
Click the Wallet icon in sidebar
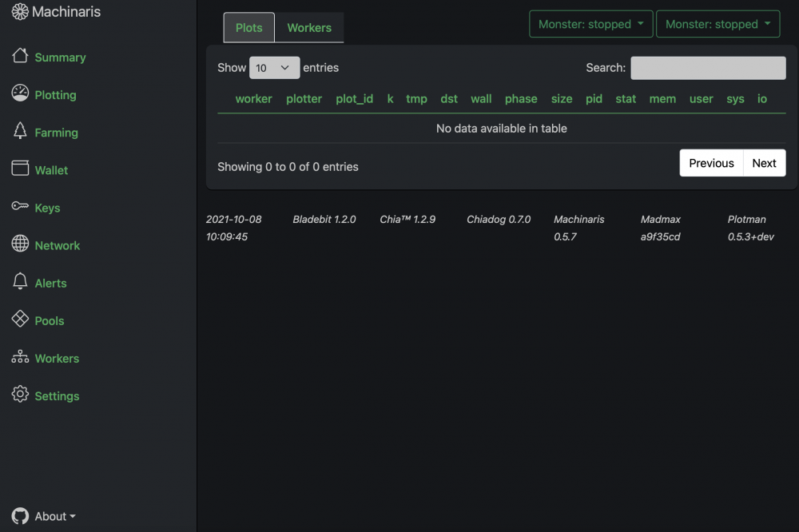pos(20,169)
